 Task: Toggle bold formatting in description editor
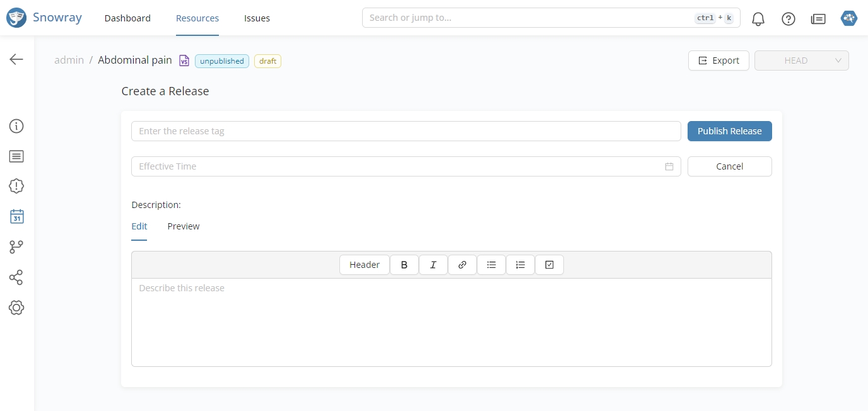pos(404,265)
